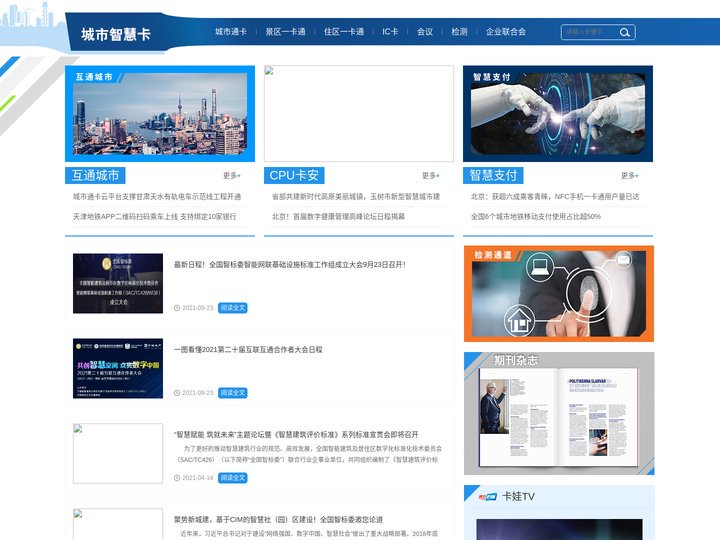Image resolution: width=720 pixels, height=540 pixels.
Task: Open the 智慧支付 robot hands banner
Action: [x=558, y=113]
